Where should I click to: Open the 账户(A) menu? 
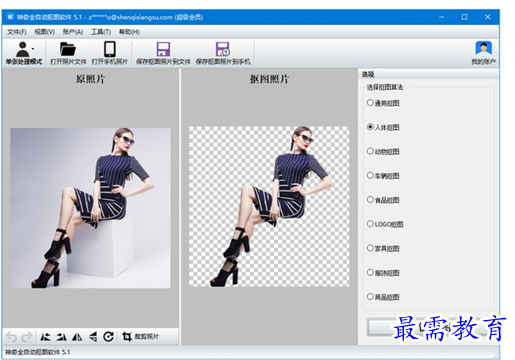pos(73,32)
